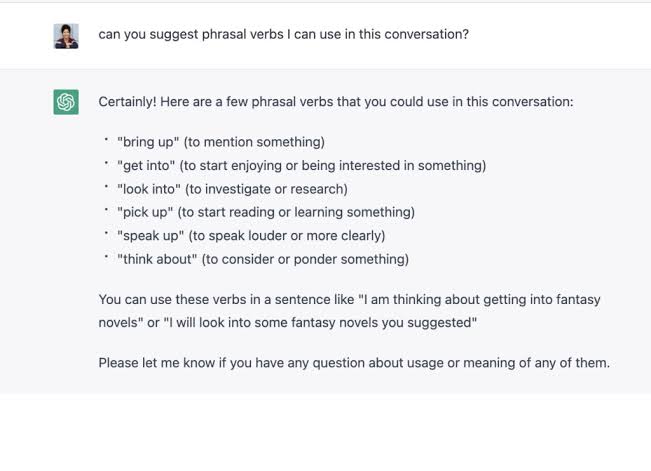This screenshot has width=651, height=471.
Task: Click the word "Certainly!" in the response
Action: (x=127, y=102)
